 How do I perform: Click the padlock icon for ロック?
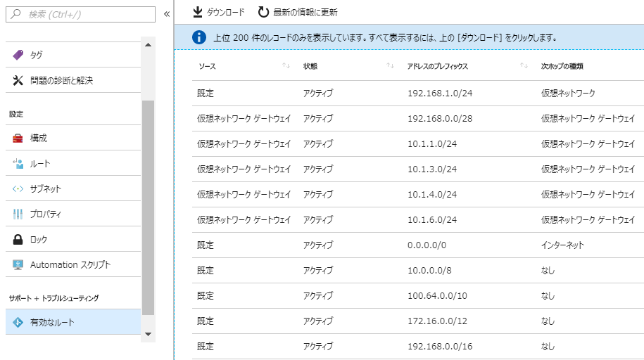pos(18,239)
